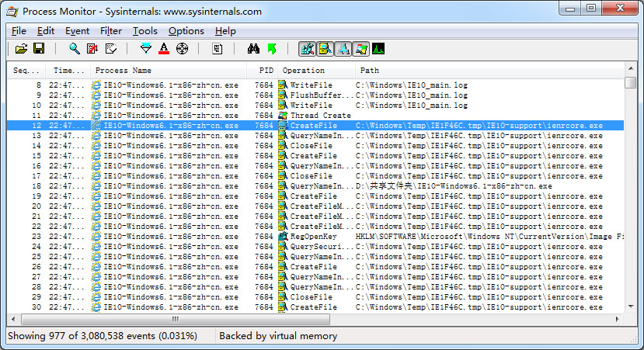The height and width of the screenshot is (350, 644).
Task: Click the horizontal scrollbar right arrow
Action: 618,319
